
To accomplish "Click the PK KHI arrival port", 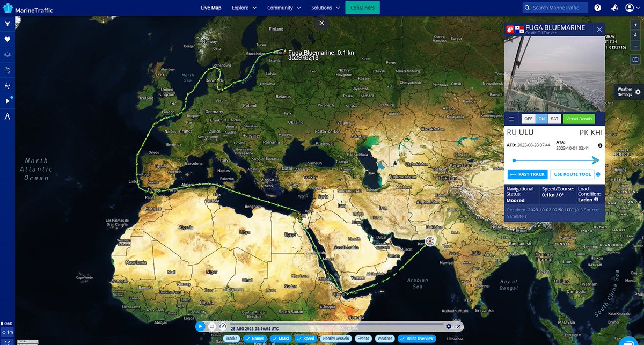I will pos(591,133).
